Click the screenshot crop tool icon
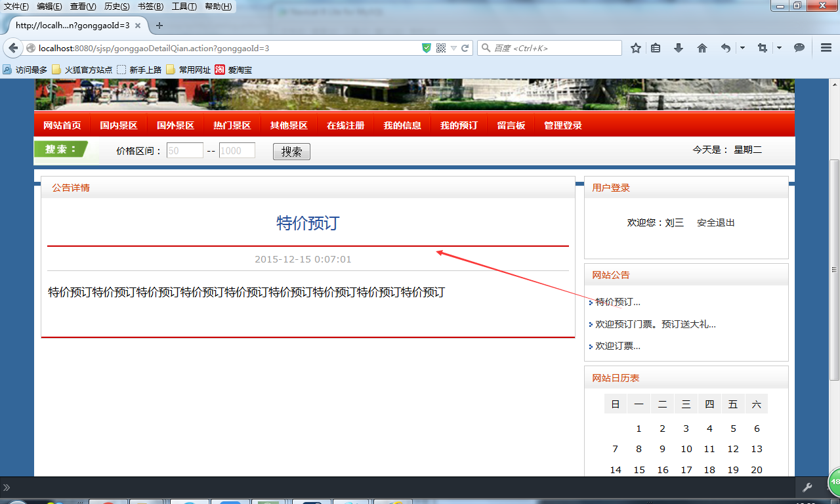 pos(762,48)
